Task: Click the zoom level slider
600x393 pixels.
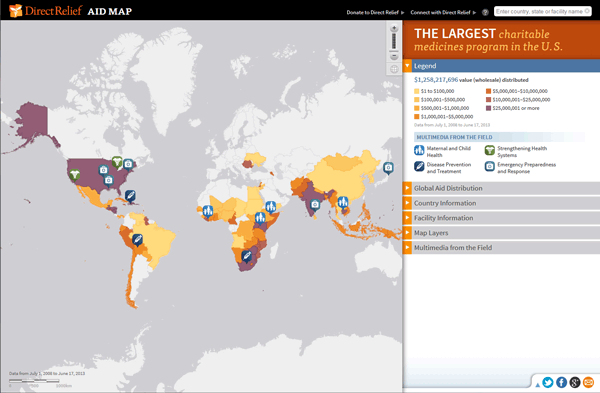Action: pos(394,41)
